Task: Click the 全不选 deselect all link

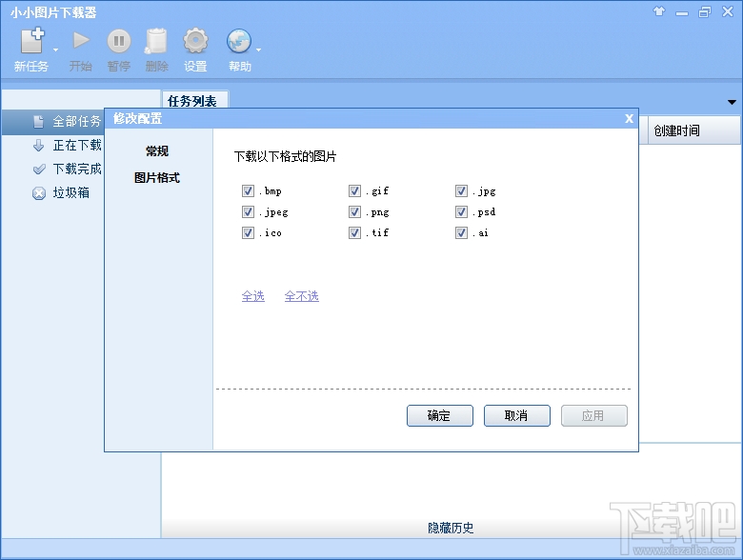Action: coord(302,296)
